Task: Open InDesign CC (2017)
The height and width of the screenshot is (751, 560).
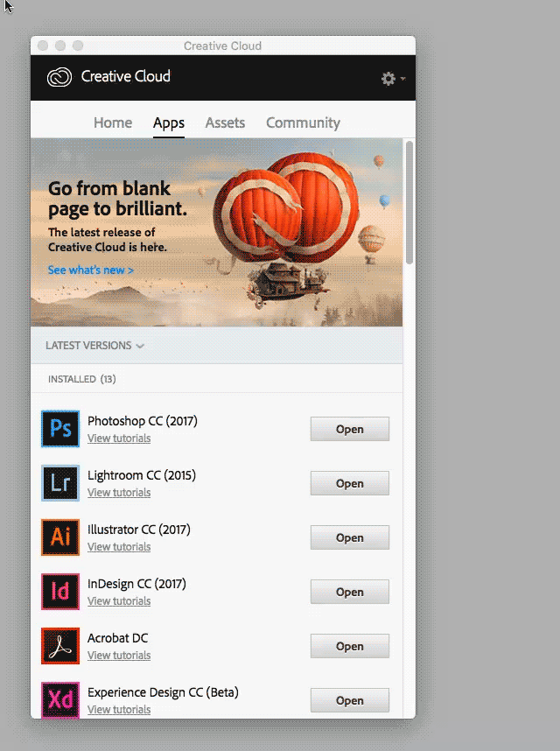Action: 350,592
